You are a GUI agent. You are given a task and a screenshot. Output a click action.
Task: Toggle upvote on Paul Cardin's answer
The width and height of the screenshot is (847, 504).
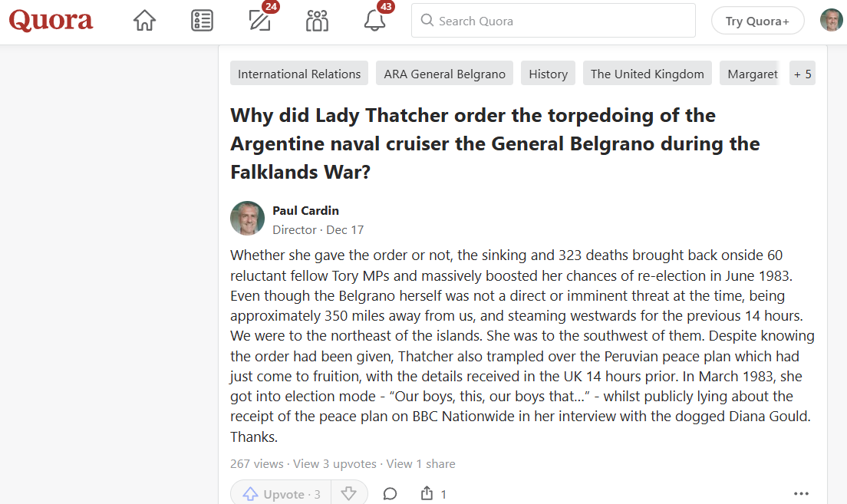281,494
